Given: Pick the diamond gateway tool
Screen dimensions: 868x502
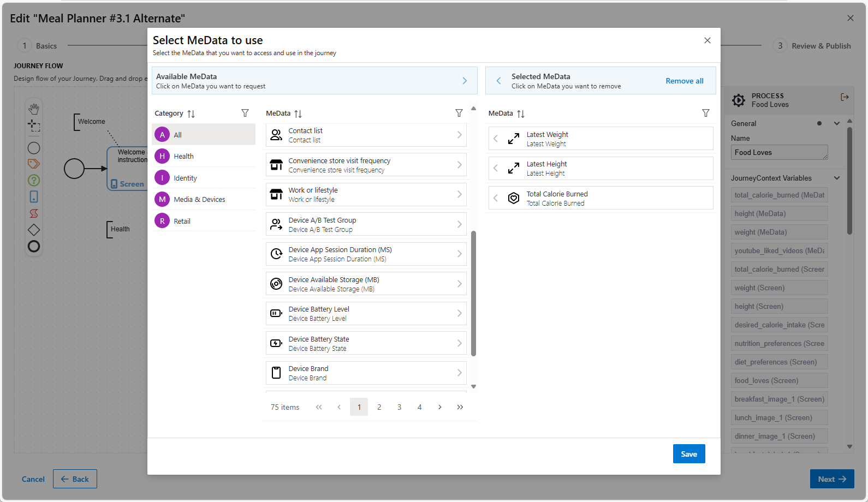Looking at the screenshot, I should (34, 230).
